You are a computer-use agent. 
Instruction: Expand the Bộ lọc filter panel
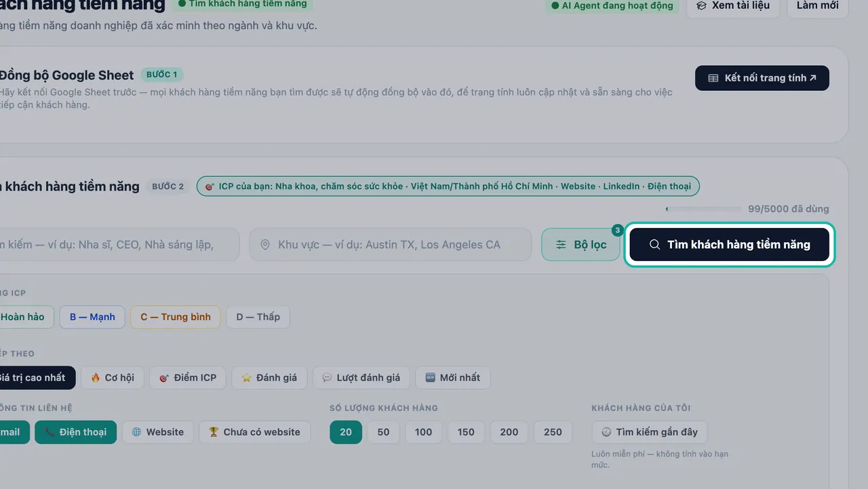[581, 245]
